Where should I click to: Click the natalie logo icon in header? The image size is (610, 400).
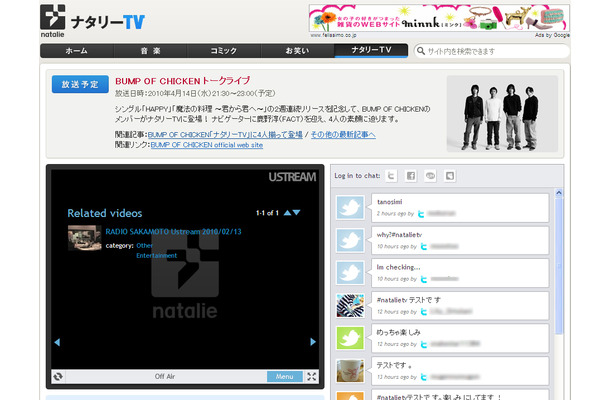[53, 21]
